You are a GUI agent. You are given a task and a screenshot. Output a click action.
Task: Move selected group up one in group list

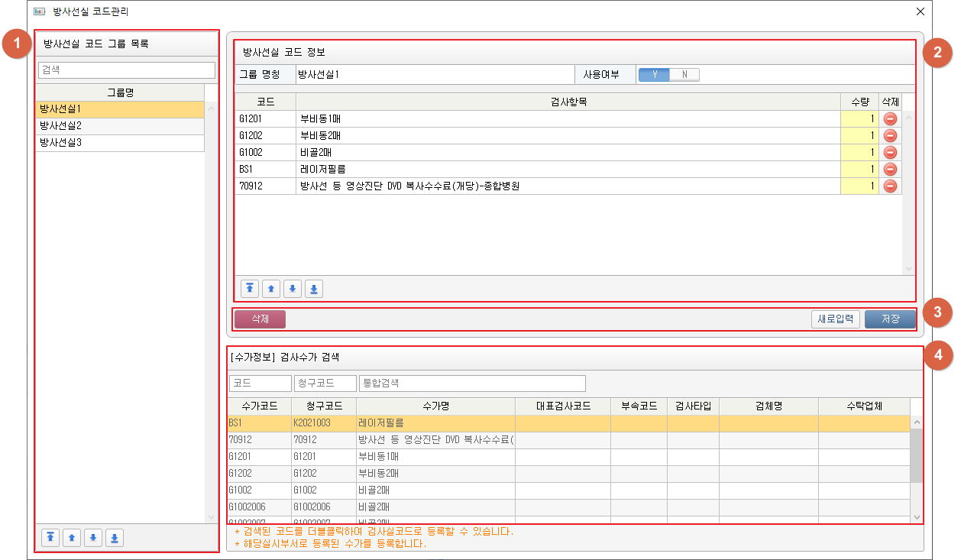tap(72, 538)
